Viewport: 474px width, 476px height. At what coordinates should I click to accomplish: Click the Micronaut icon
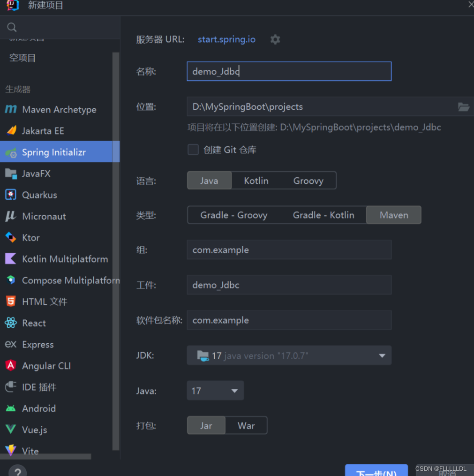point(11,216)
